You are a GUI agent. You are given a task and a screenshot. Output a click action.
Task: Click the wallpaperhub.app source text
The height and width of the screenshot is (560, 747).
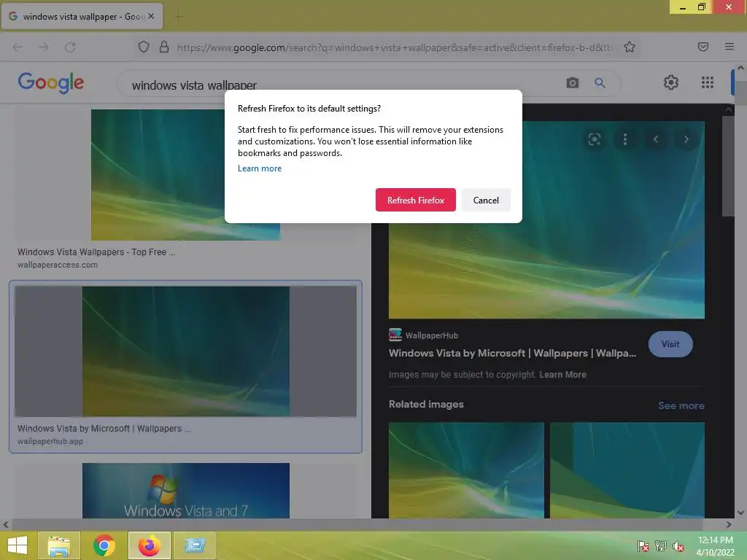coord(50,441)
